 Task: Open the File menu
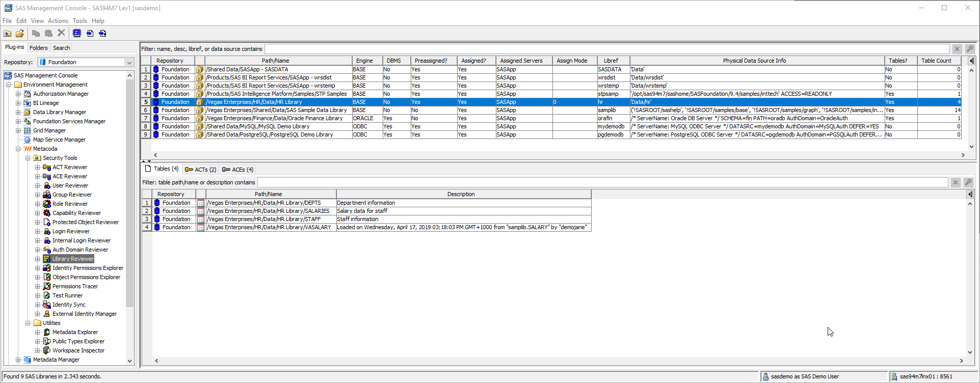(7, 21)
